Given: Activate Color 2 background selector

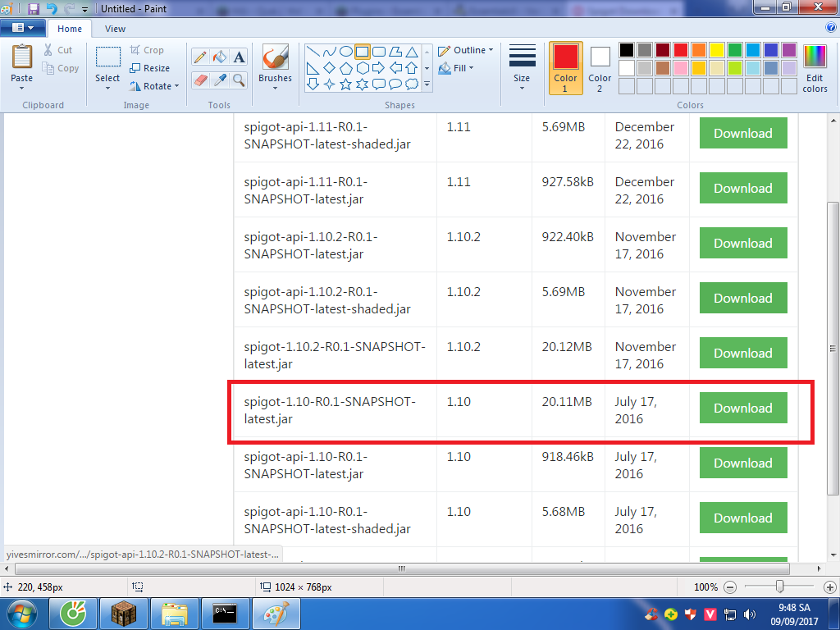Looking at the screenshot, I should 600,68.
